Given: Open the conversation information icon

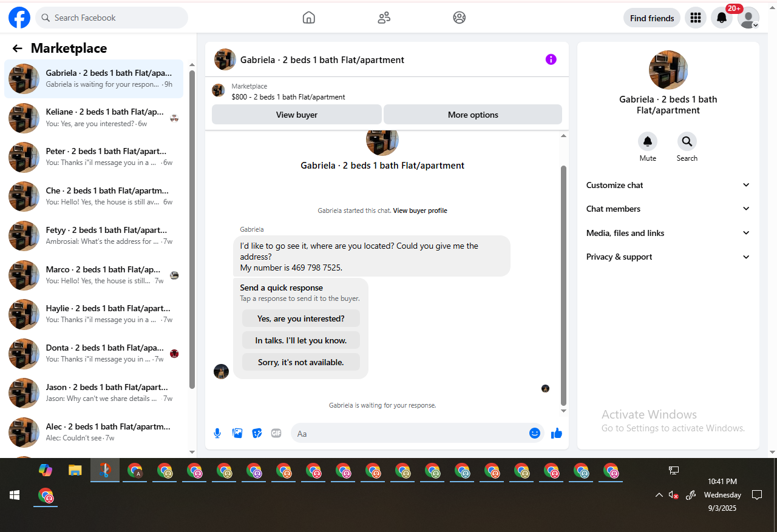Looking at the screenshot, I should [551, 59].
